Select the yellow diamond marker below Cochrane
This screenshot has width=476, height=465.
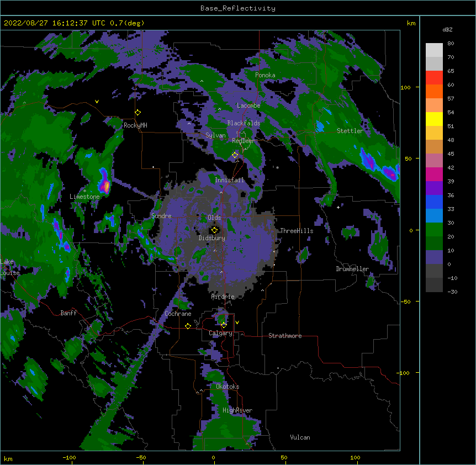tap(188, 326)
